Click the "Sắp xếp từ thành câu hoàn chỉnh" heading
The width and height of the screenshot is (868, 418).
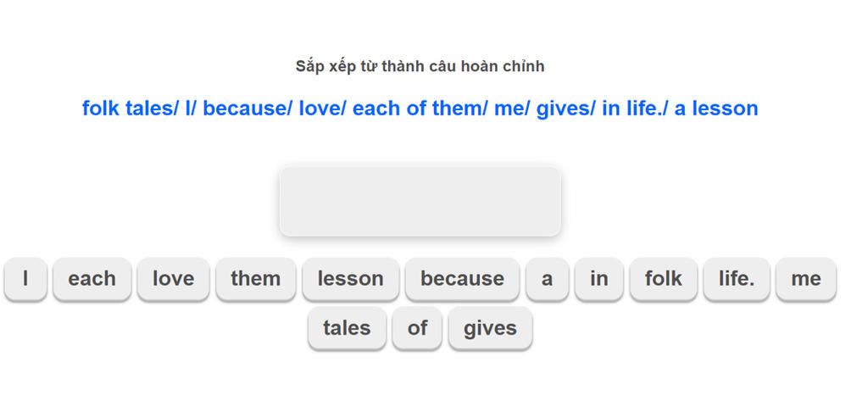[420, 66]
